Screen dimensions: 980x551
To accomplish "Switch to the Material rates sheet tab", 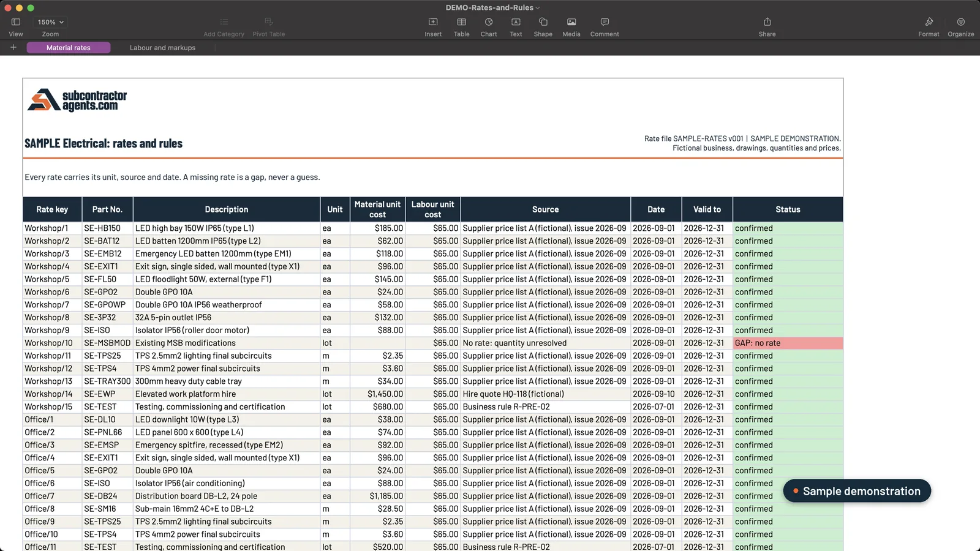I will [x=69, y=48].
